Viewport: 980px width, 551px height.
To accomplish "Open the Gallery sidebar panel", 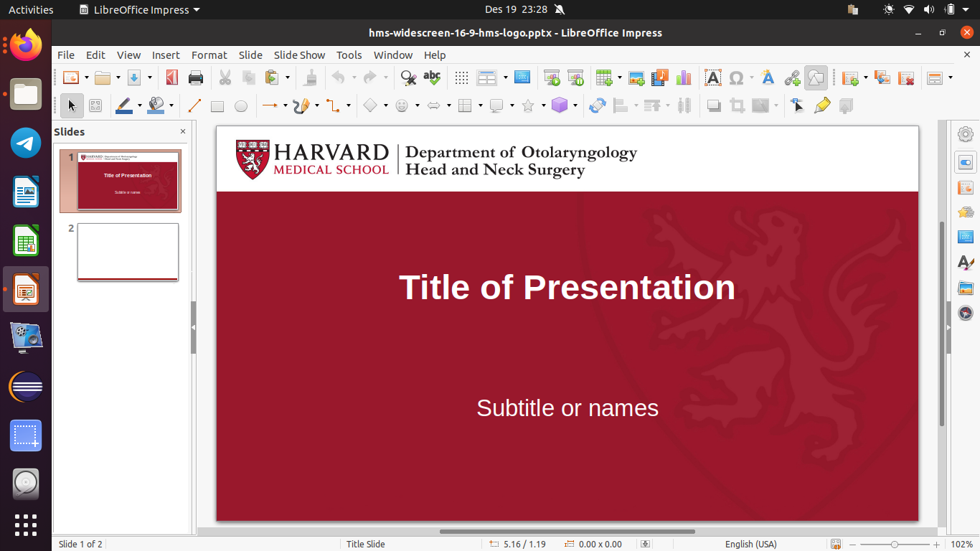I will pyautogui.click(x=966, y=288).
